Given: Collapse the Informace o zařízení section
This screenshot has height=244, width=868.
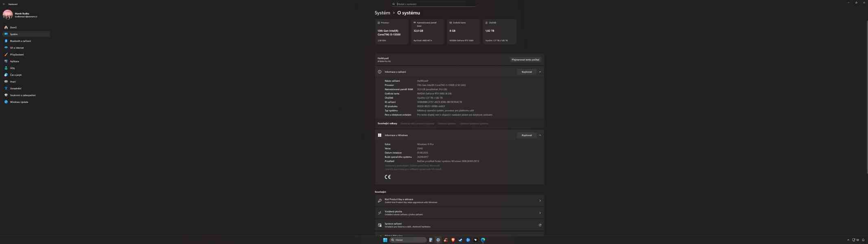Looking at the screenshot, I should pos(540,72).
